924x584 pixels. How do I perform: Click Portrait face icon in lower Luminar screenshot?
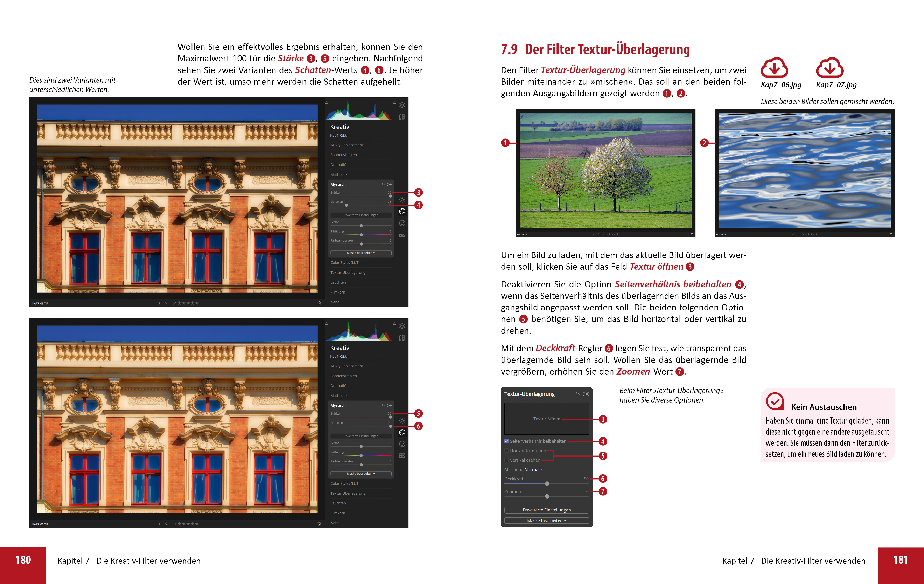click(402, 444)
